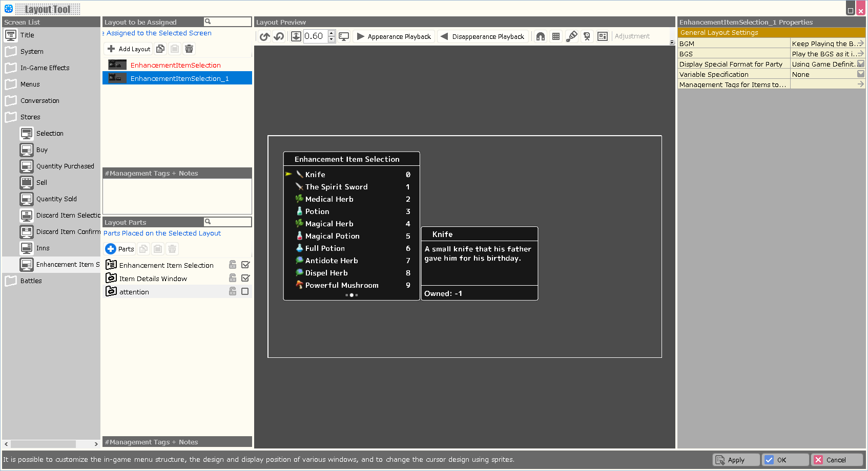
Task: Click the Apply button
Action: pos(736,460)
